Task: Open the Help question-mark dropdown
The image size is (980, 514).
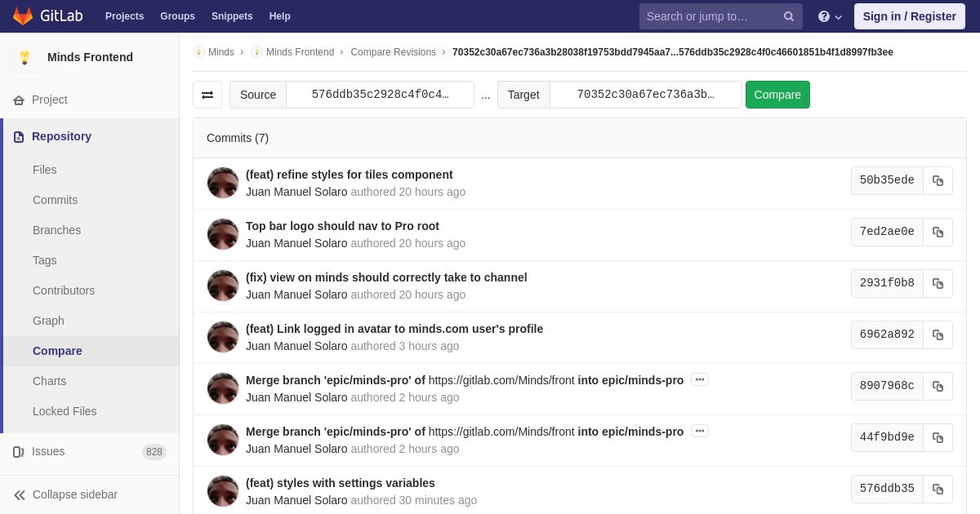Action: point(830,16)
